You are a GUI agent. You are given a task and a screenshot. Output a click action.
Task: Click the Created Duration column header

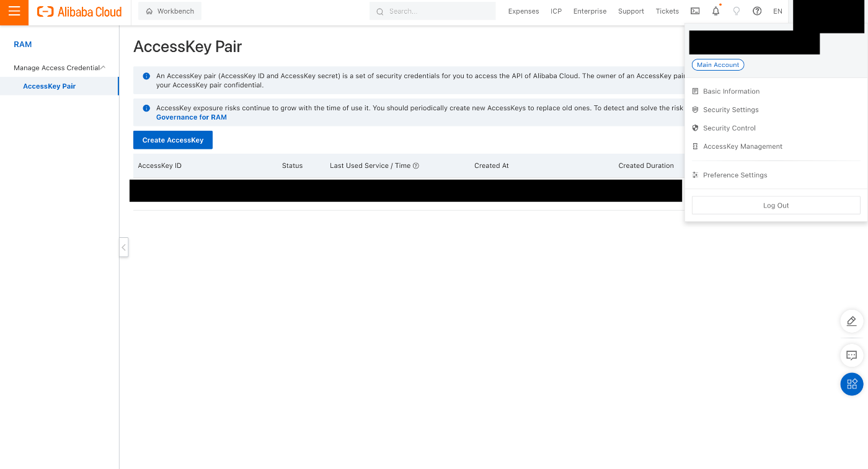(646, 165)
